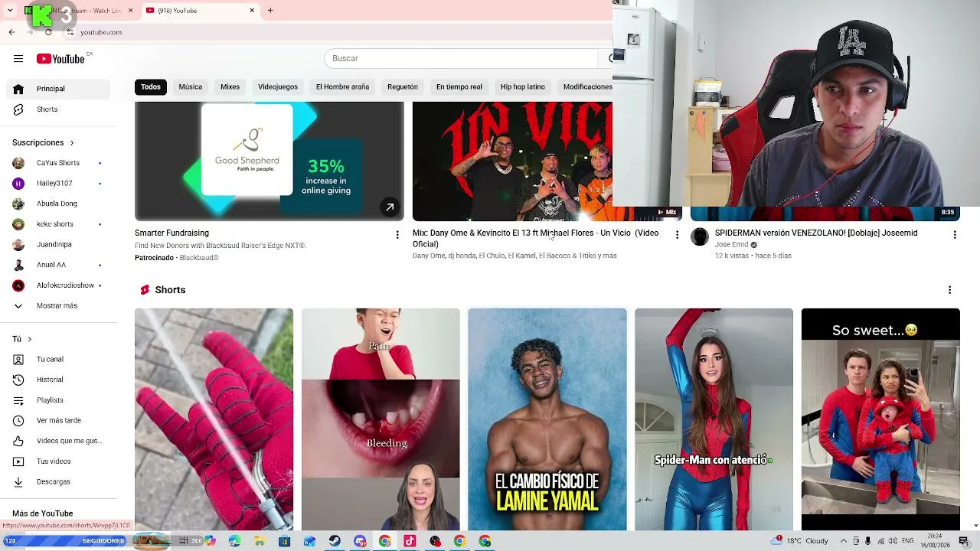
Task: Expand the Tú section chevron
Action: (x=30, y=339)
